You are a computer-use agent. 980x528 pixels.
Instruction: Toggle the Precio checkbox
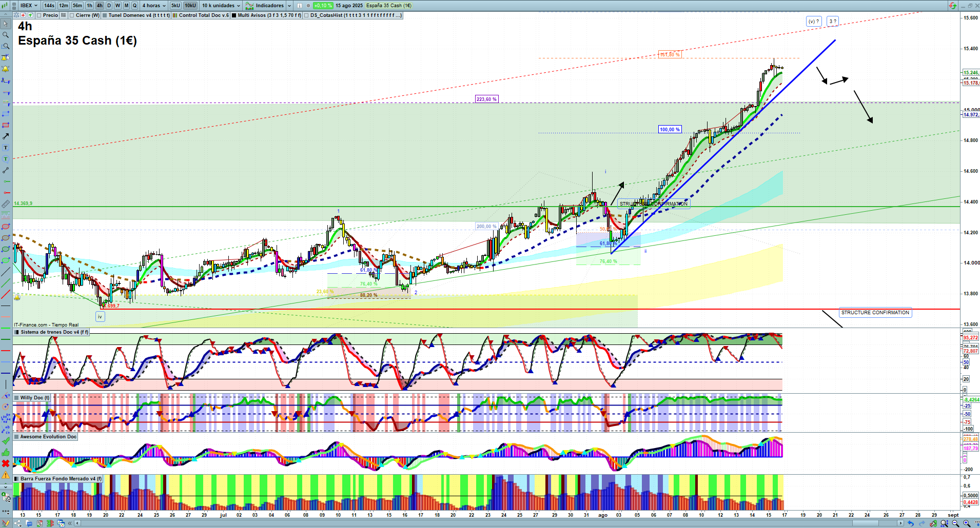(40, 15)
